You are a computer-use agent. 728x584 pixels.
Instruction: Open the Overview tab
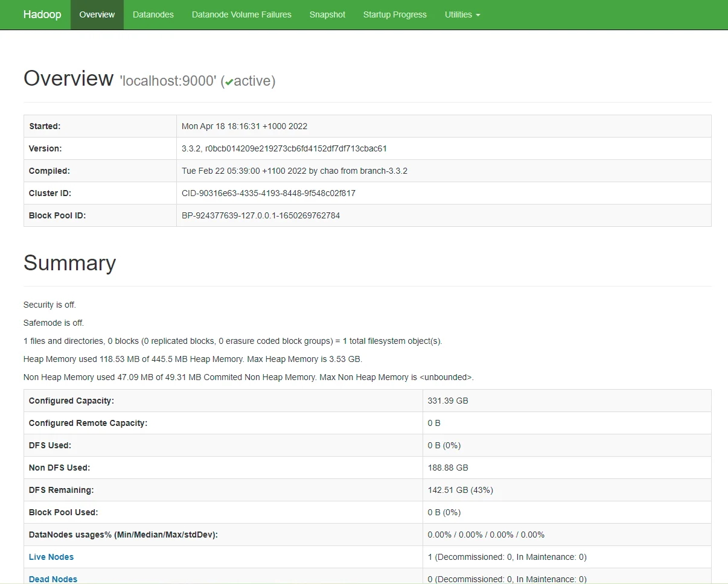[x=97, y=14]
